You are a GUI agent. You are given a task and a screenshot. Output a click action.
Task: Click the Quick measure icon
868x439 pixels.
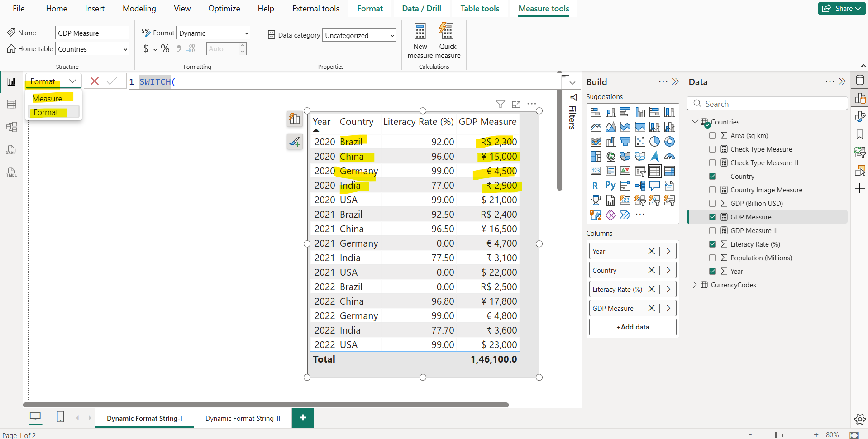[x=447, y=32]
